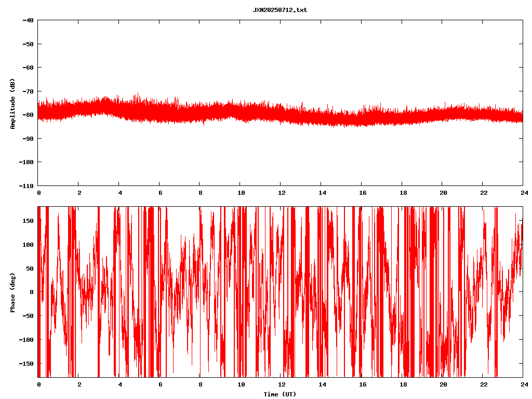Click hour 20 tick under the phase plot
Screen dimensions: 532x399
coord(444,385)
